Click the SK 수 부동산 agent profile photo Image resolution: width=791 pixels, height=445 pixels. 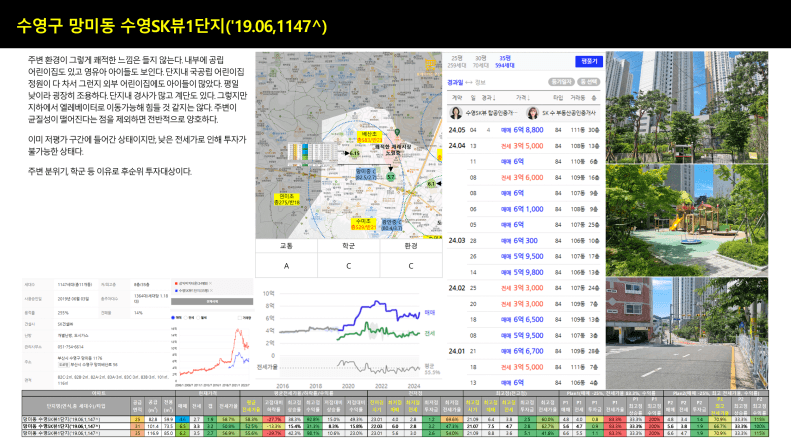[532, 113]
